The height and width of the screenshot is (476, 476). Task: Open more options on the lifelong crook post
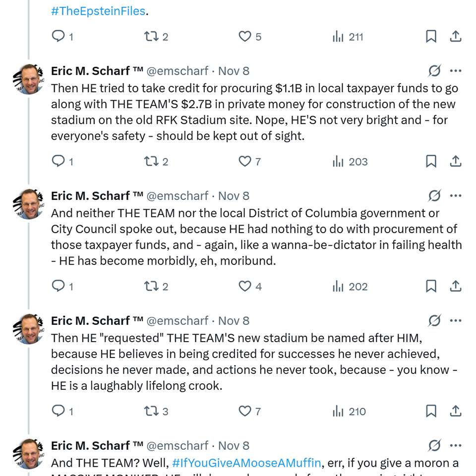(x=456, y=321)
